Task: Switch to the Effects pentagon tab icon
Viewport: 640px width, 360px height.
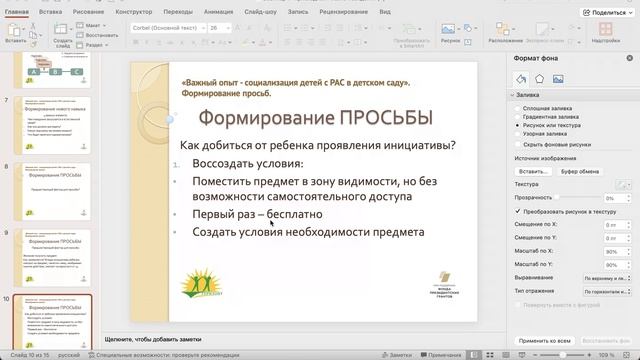Action: (540, 79)
